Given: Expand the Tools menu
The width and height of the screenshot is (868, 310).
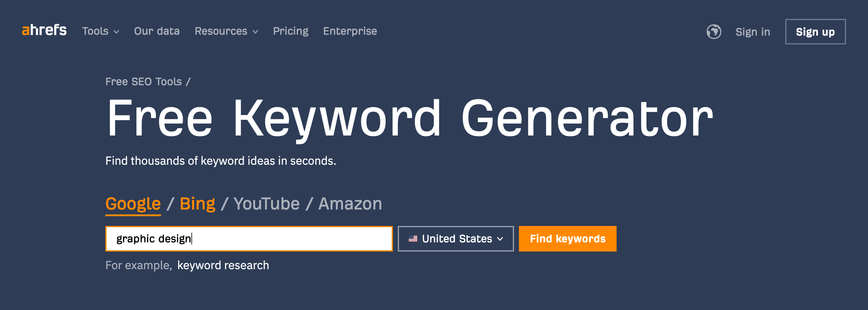Looking at the screenshot, I should click(x=100, y=31).
